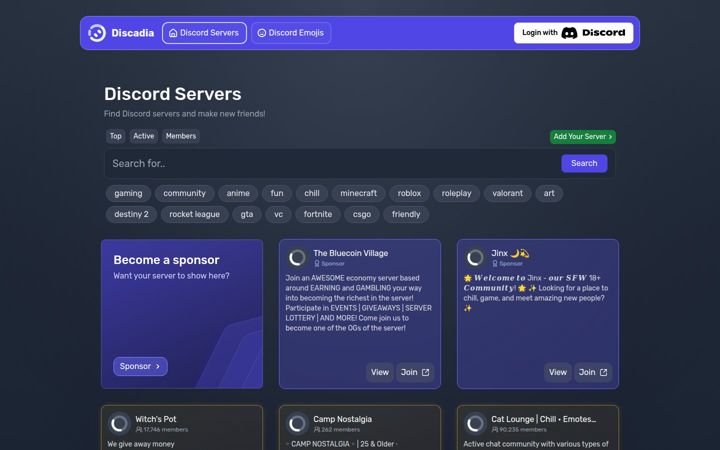Click Add Your Server button
720x450 pixels.
click(x=583, y=136)
